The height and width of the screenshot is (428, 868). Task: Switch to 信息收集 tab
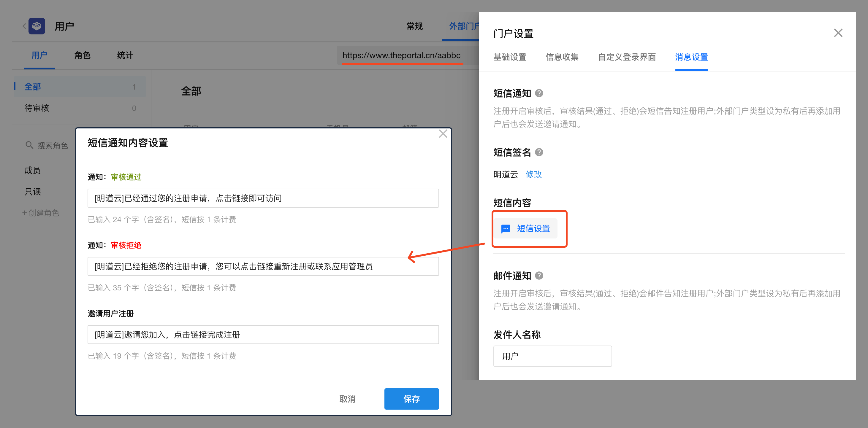coord(562,57)
